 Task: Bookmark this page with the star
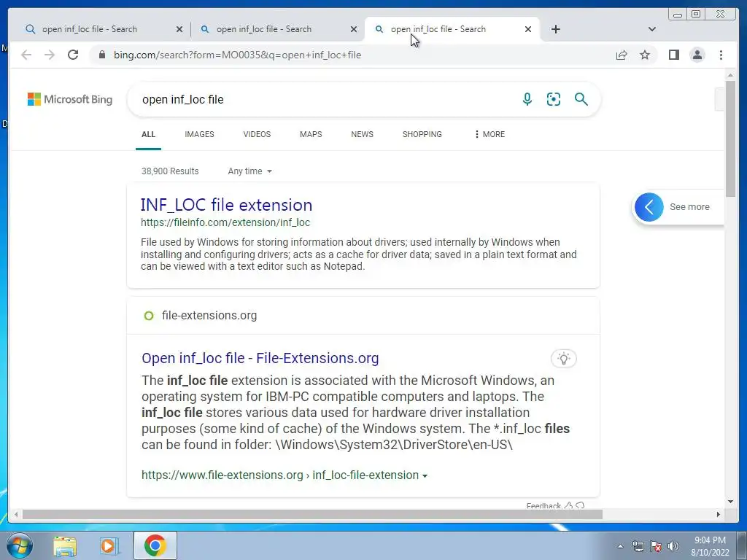tap(645, 55)
